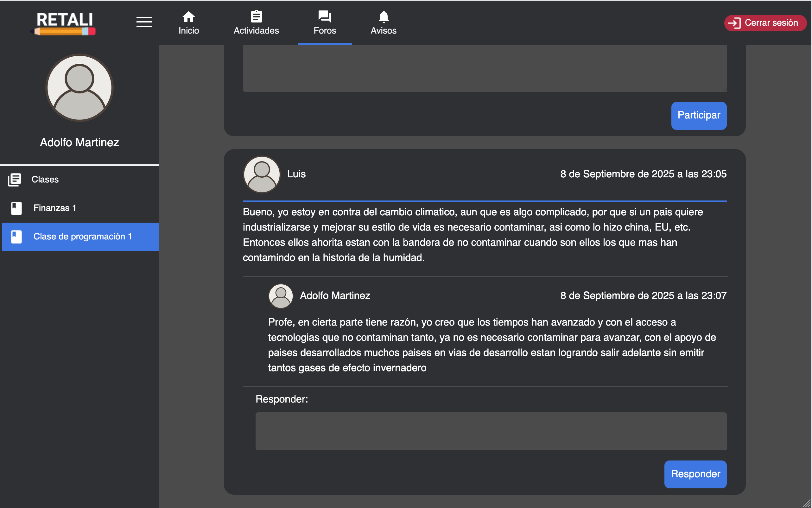Image resolution: width=812 pixels, height=508 pixels.
Task: Click Luis's profile avatar on his post
Action: 261,175
